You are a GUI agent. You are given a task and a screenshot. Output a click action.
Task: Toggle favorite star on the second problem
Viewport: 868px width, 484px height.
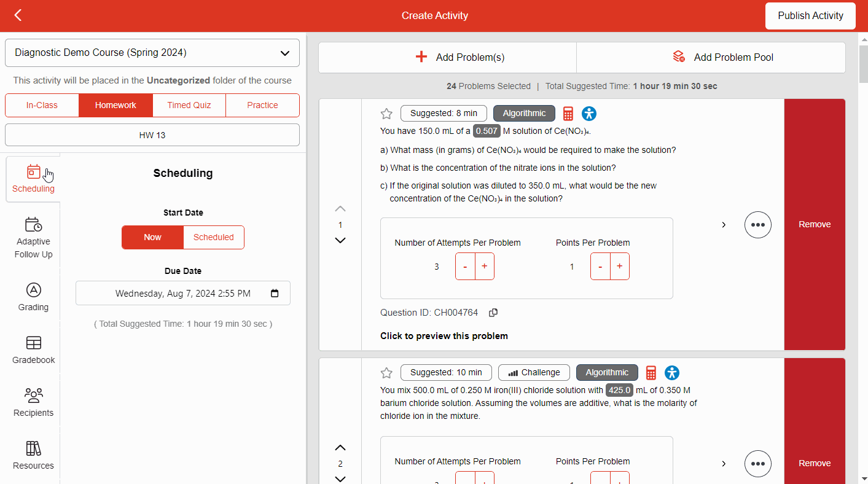tap(386, 373)
